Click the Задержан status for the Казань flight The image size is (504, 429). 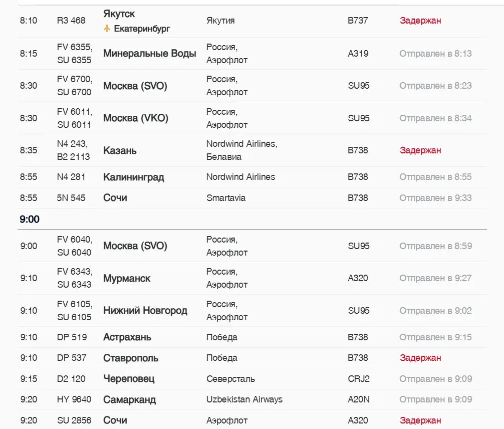pyautogui.click(x=420, y=150)
